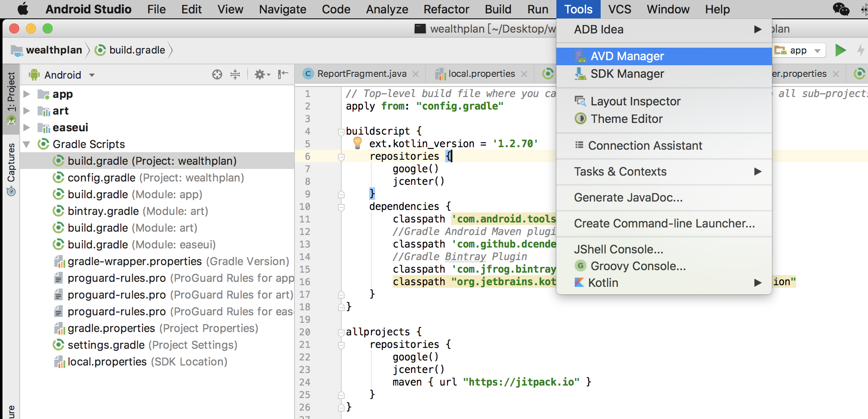
Task: Click the intention lightbulb on line 5
Action: pos(358,143)
